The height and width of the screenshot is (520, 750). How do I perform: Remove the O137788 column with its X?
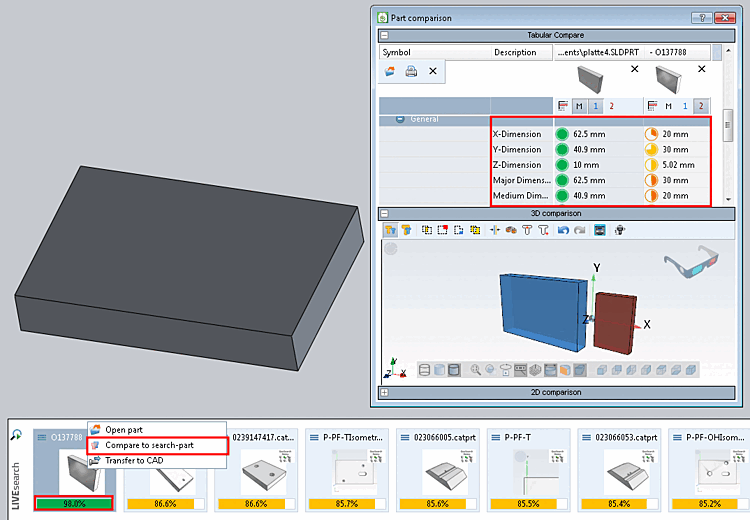(702, 69)
